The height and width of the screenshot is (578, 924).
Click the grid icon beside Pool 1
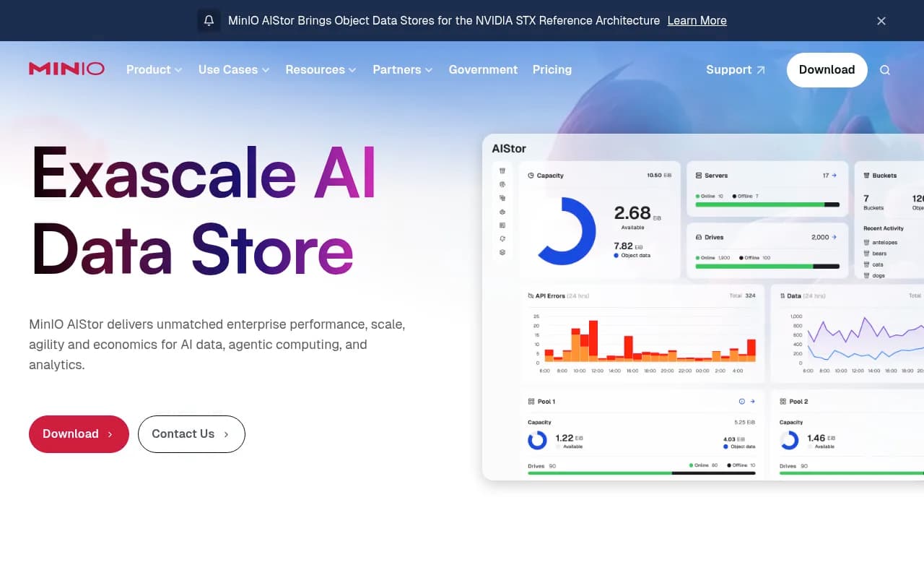(531, 401)
